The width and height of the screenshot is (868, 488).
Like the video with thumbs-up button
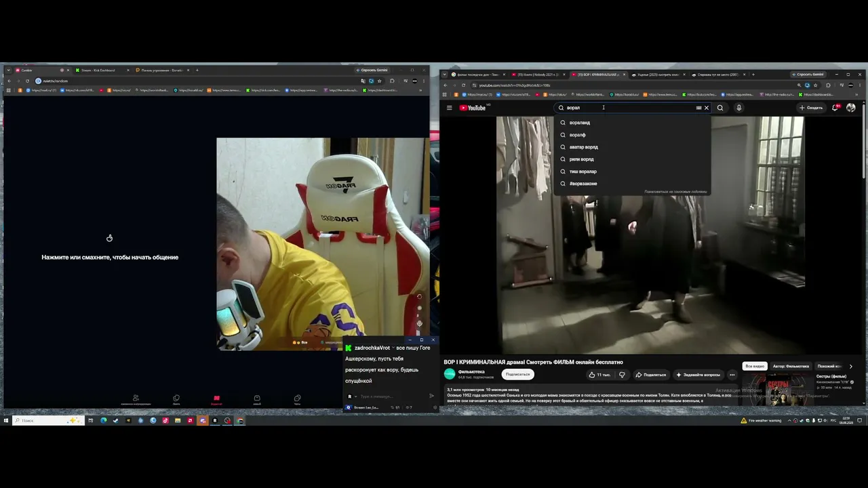coord(599,375)
